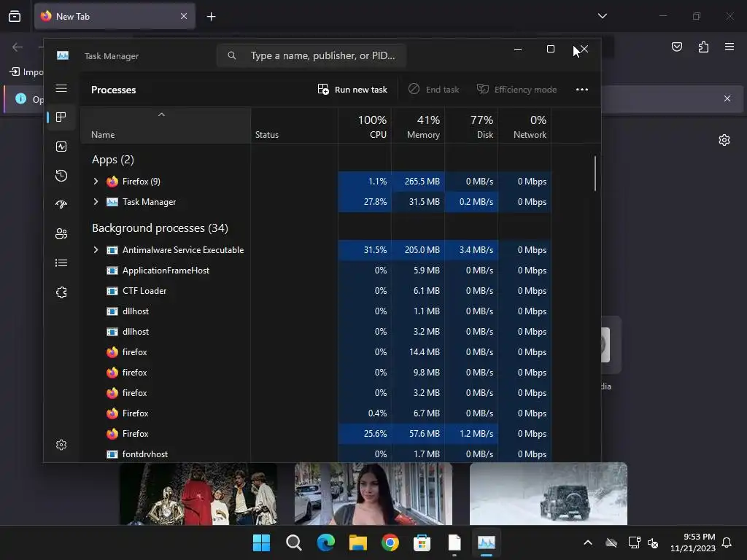The width and height of the screenshot is (747, 560).
Task: Select the CTF Loader process
Action: [x=317, y=290]
